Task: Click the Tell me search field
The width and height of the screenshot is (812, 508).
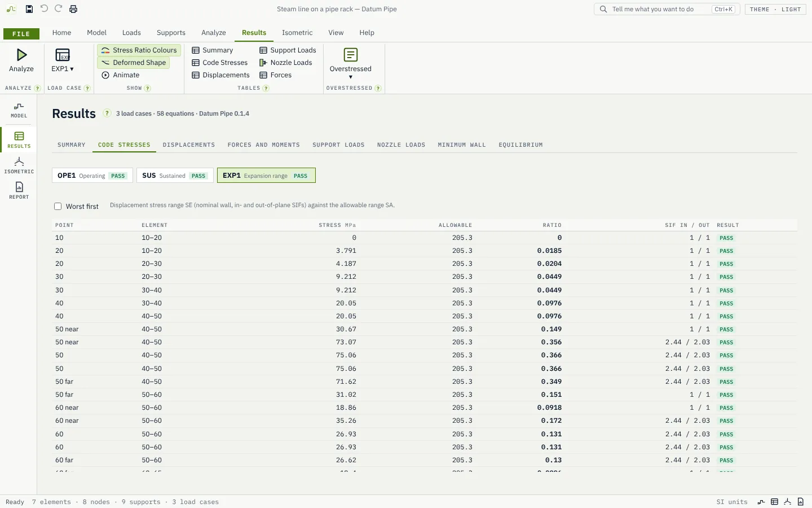Action: pyautogui.click(x=666, y=9)
